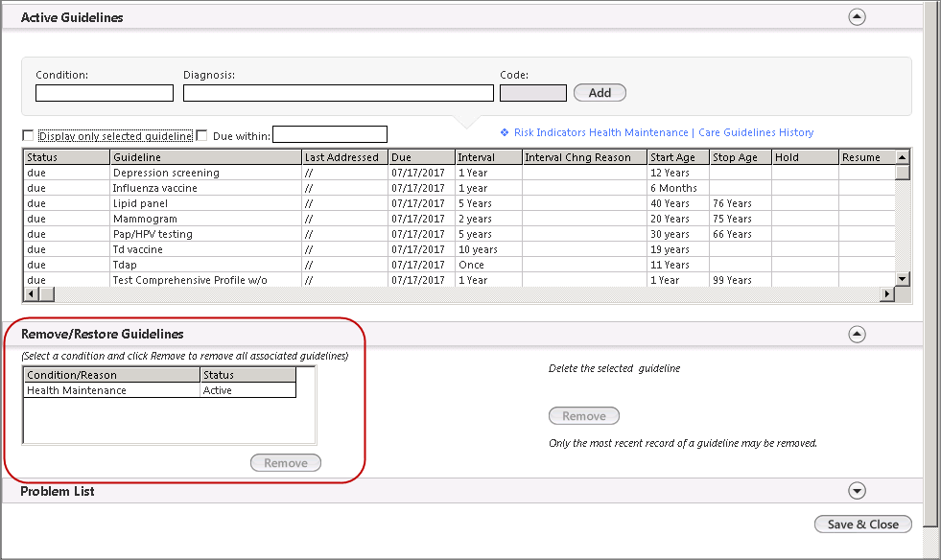This screenshot has height=560, width=941.
Task: Click the Save & Close button
Action: 863,524
